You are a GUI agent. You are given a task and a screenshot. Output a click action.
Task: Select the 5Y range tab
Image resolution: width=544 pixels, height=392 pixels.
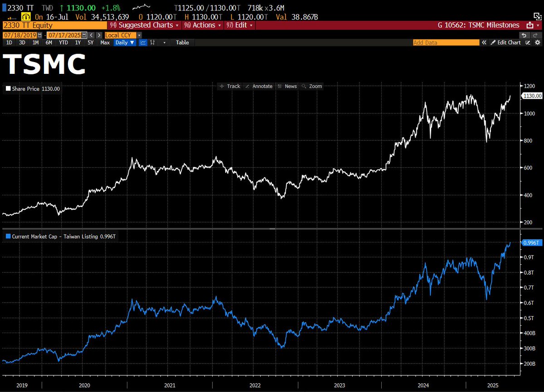point(91,42)
